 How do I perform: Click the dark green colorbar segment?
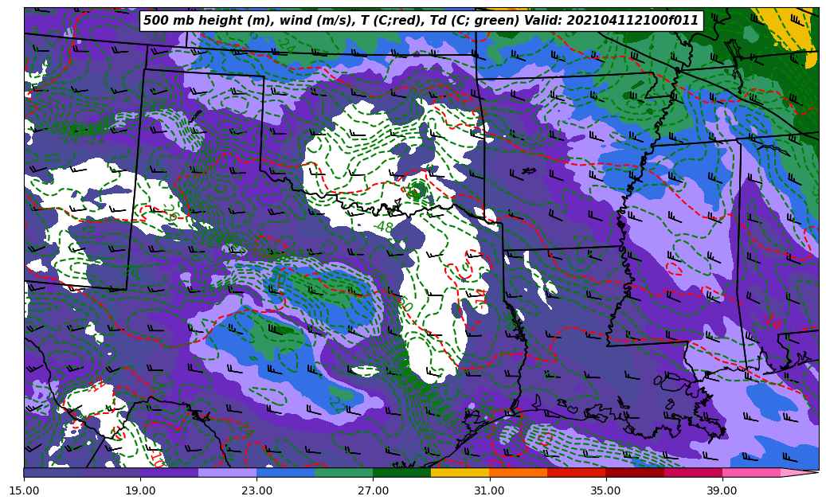[401, 472]
